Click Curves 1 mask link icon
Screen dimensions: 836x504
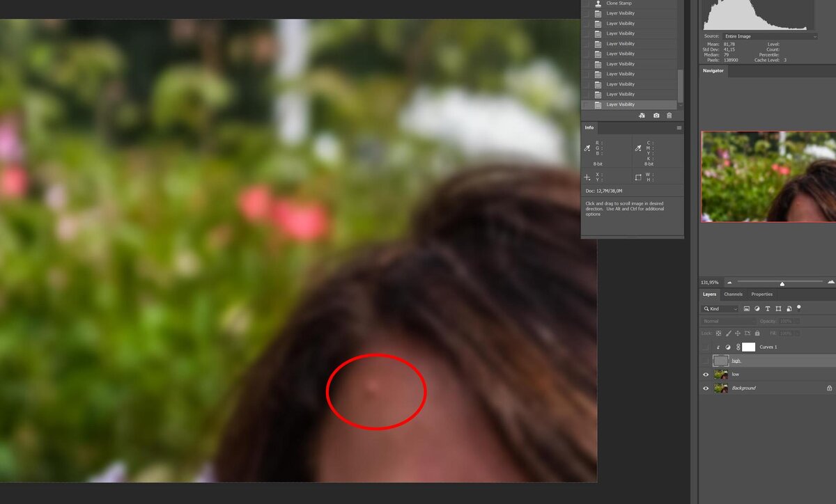pos(738,347)
